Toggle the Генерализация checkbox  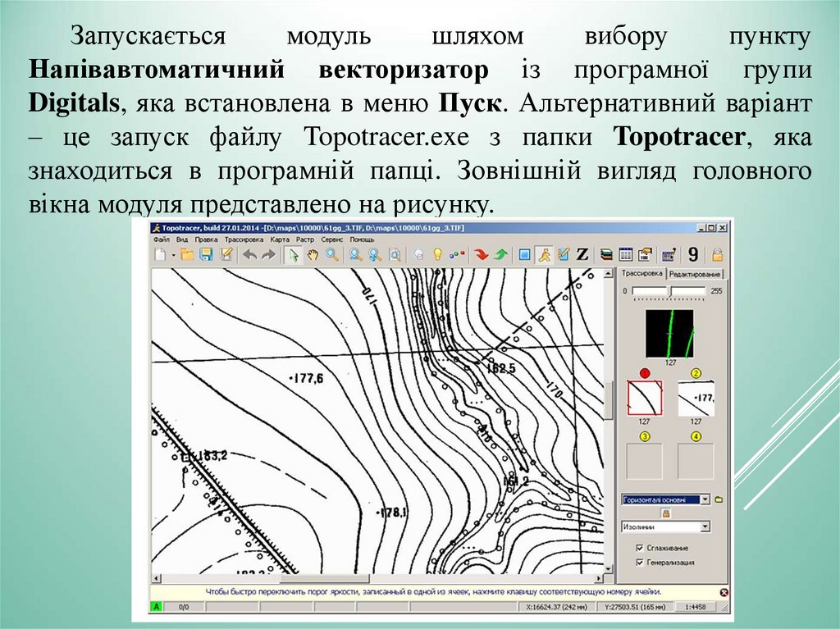coord(639,563)
